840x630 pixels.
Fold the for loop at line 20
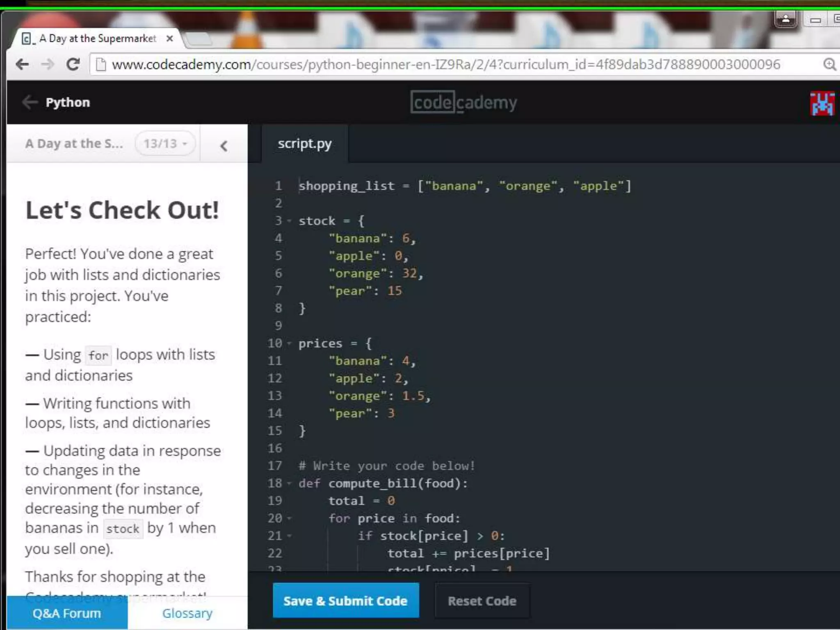pyautogui.click(x=289, y=518)
